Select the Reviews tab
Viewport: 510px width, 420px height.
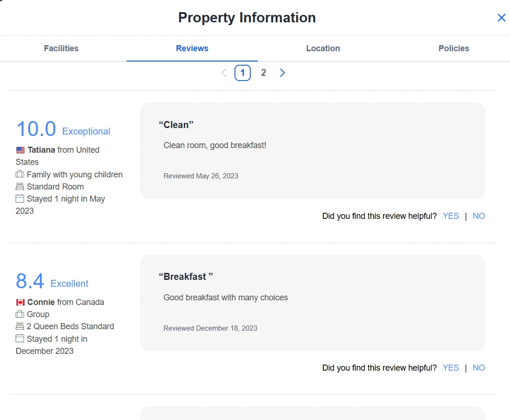(x=192, y=48)
